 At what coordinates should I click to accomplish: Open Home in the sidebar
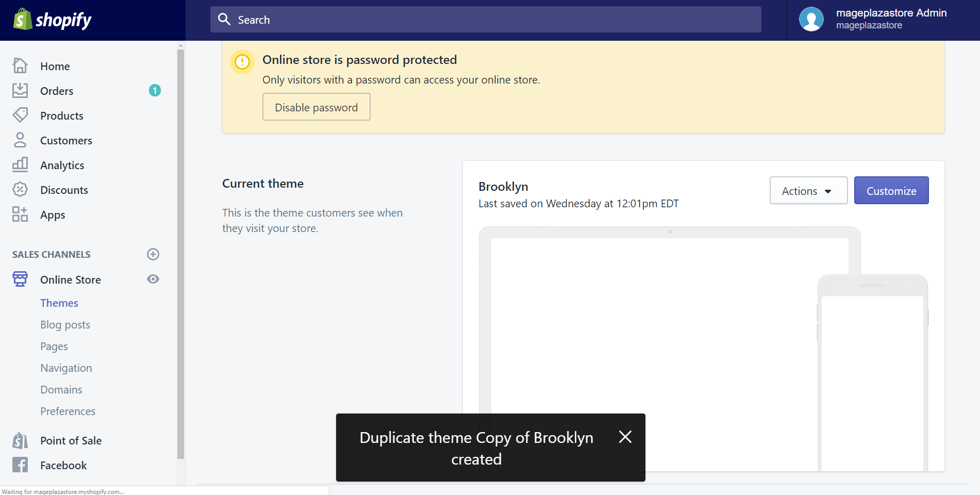[55, 66]
